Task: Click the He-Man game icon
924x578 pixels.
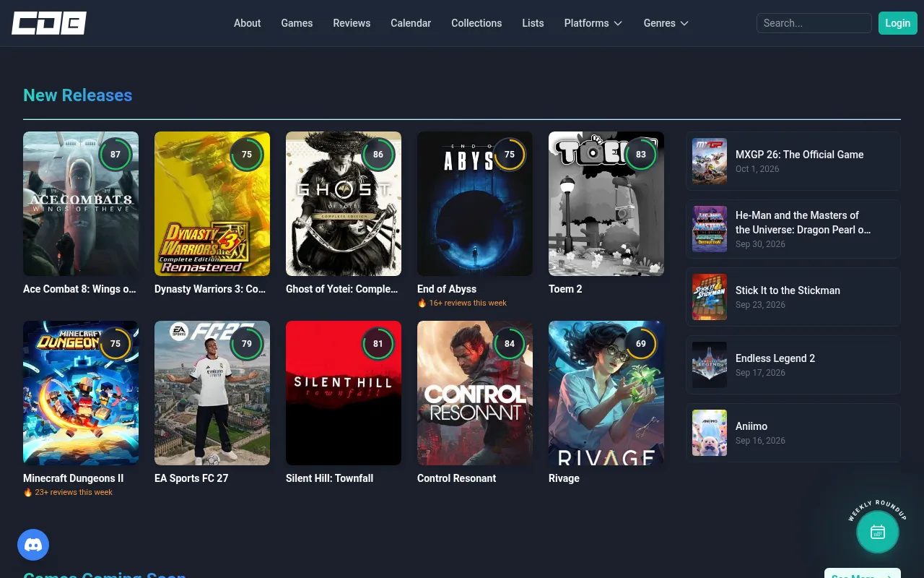Action: 710,229
